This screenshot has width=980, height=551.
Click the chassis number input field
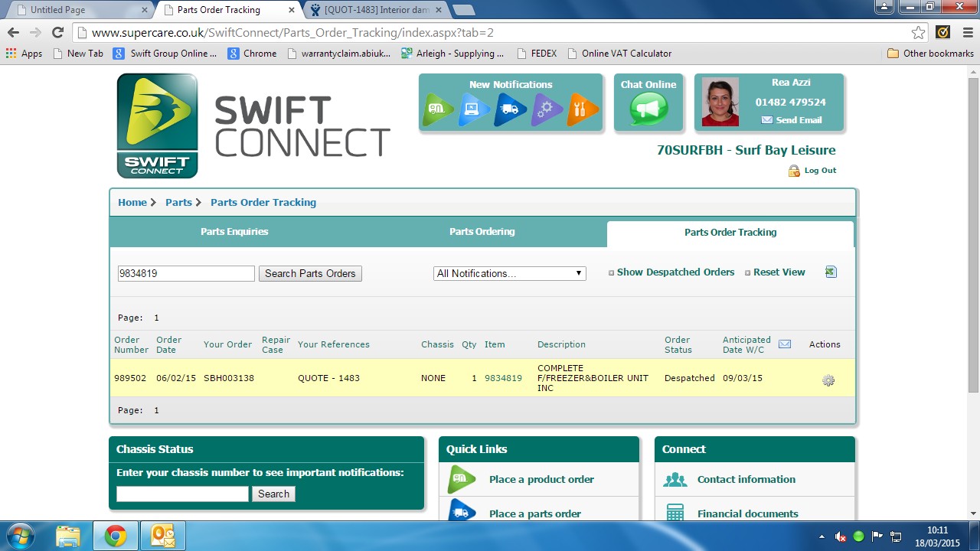pyautogui.click(x=182, y=494)
